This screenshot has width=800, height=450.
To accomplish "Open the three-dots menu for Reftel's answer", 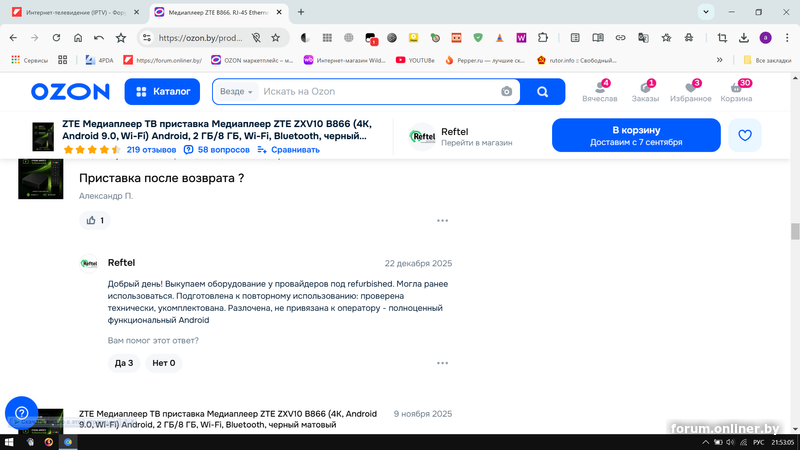I will (x=442, y=363).
